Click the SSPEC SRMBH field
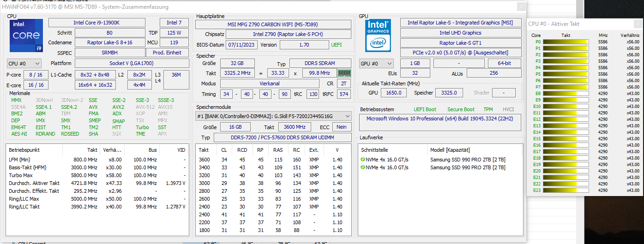Screen dimensions: 644x244 (109, 53)
